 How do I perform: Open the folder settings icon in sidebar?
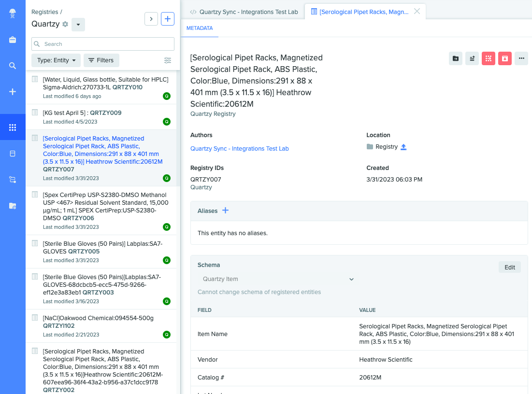click(x=13, y=206)
